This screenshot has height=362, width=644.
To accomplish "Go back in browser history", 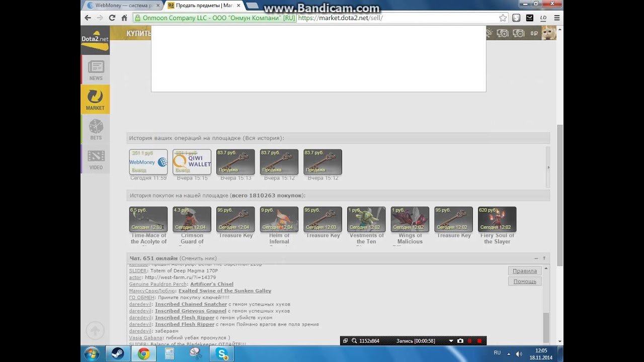I will (x=88, y=18).
